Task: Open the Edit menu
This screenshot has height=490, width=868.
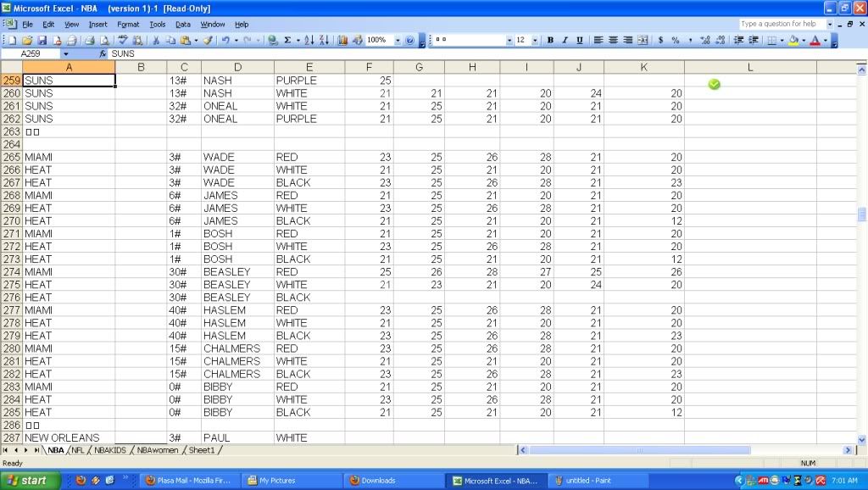Action: coord(48,25)
